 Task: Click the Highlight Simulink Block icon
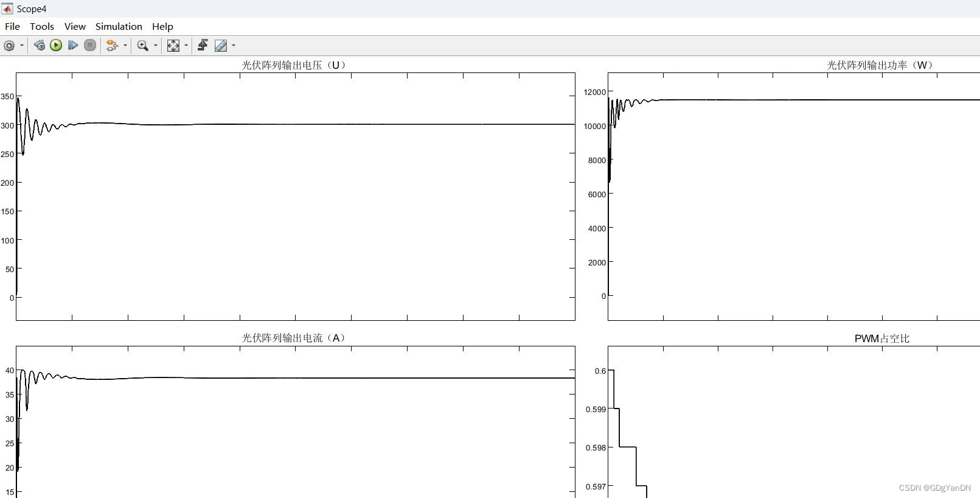112,46
